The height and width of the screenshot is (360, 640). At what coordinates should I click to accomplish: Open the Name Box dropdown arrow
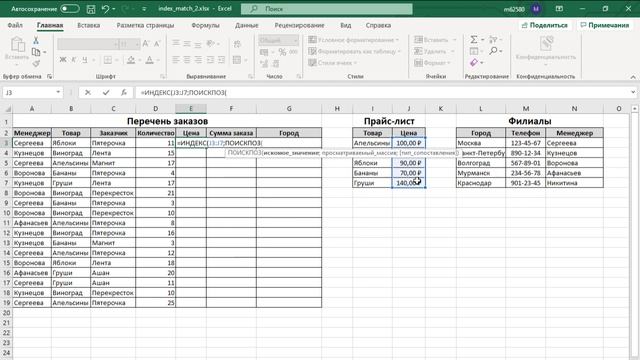[58, 92]
